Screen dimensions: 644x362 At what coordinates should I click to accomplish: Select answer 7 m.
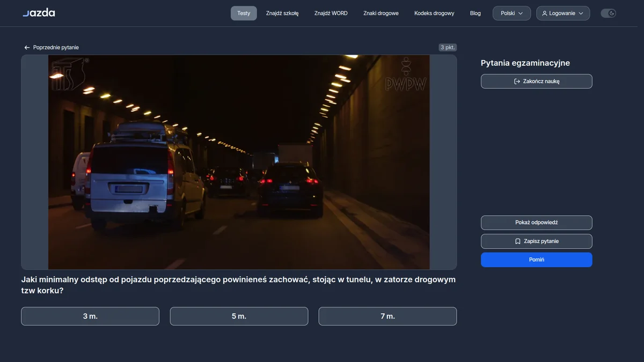(x=387, y=316)
